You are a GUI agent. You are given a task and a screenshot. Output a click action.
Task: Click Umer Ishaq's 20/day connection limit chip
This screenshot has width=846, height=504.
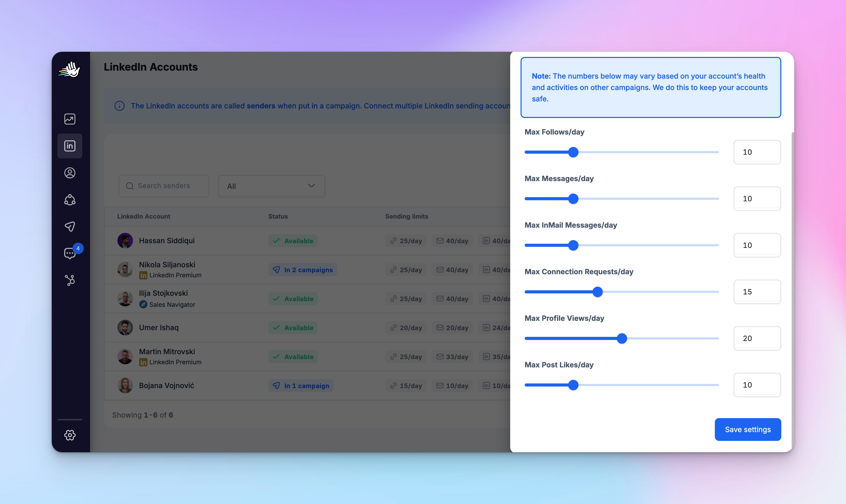(x=406, y=328)
